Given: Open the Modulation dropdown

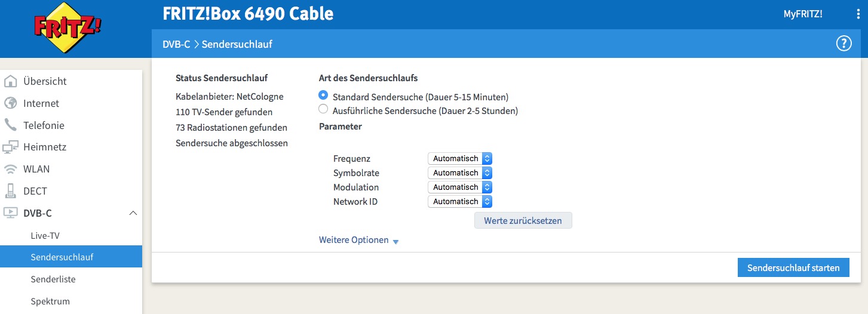Looking at the screenshot, I should 459,187.
